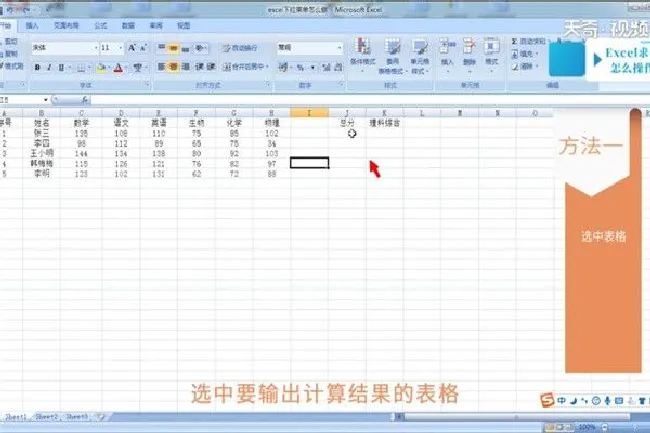Toggle wrap text (自动换行)
650x433 pixels.
240,48
